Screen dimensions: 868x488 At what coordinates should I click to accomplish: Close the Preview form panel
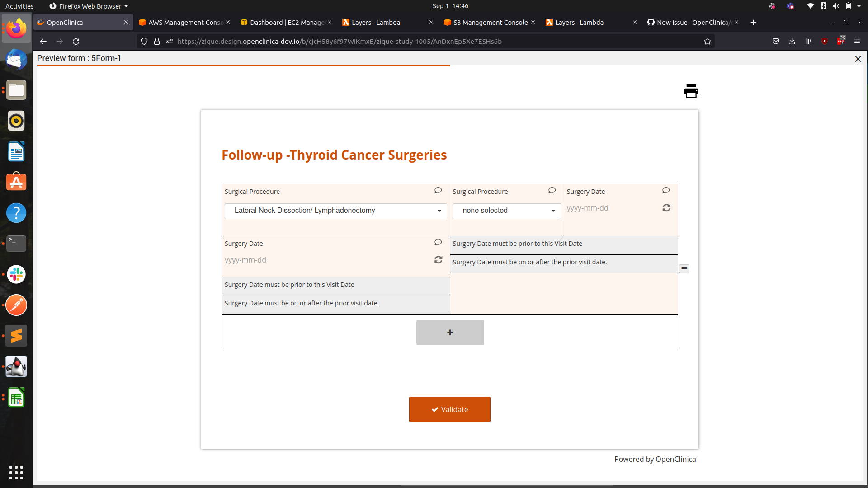pos(858,59)
